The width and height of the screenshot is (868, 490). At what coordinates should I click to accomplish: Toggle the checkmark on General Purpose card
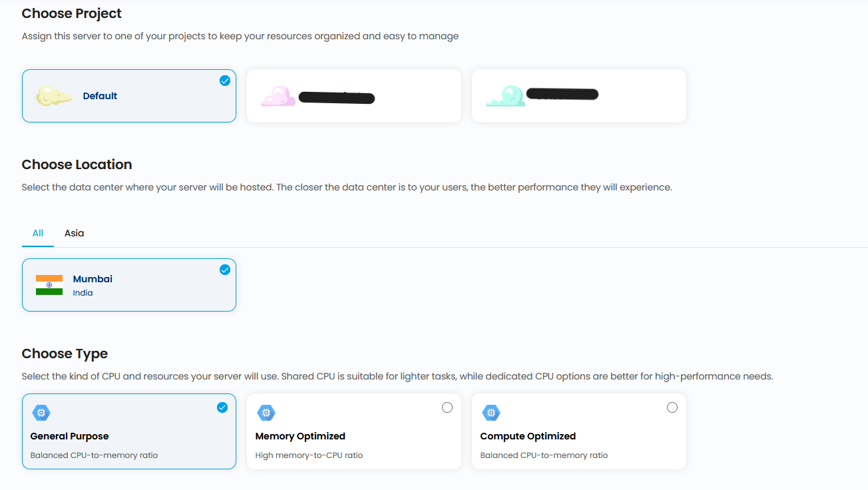click(222, 407)
